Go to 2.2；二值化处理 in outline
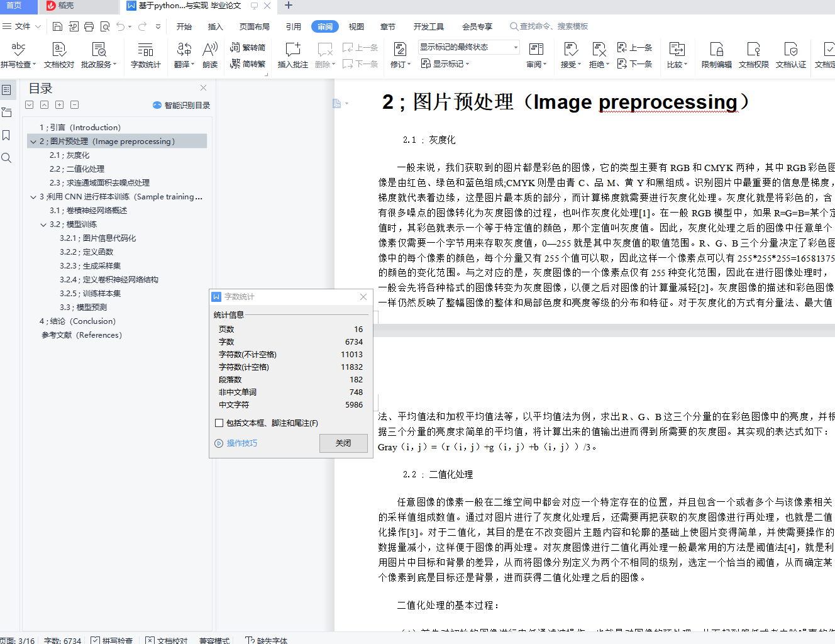835x644 pixels. point(77,169)
